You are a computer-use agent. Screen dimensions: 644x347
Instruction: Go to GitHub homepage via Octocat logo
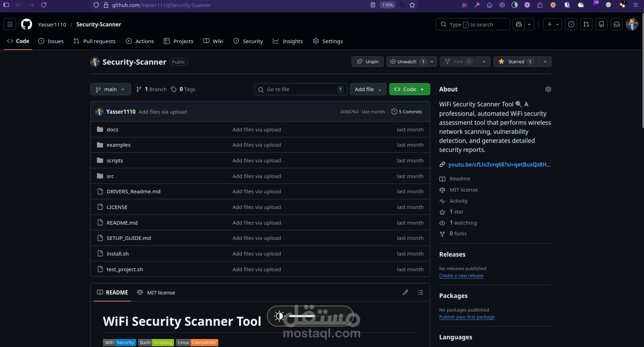pyautogui.click(x=26, y=24)
